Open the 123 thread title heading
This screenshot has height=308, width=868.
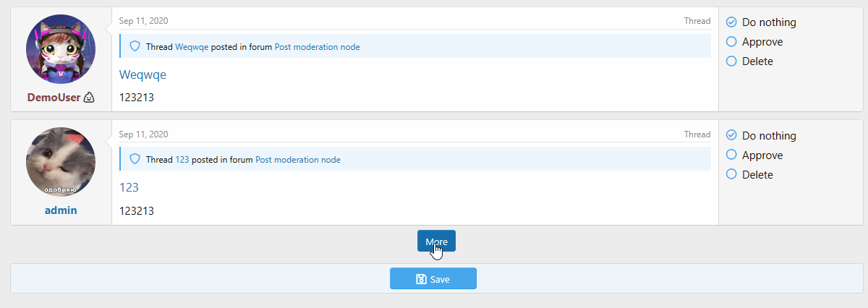click(129, 187)
